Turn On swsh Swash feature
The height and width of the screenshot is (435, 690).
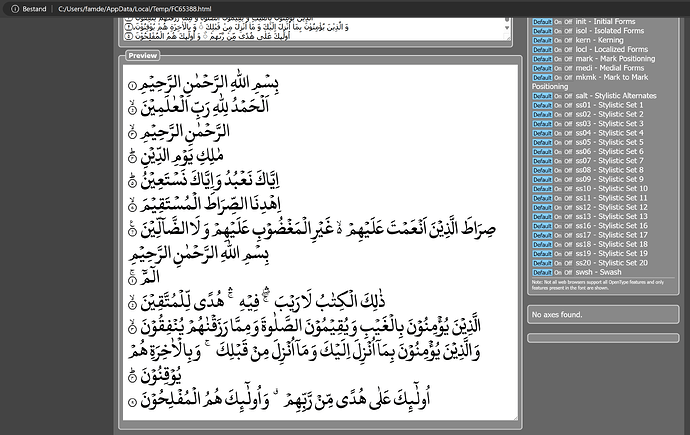558,273
